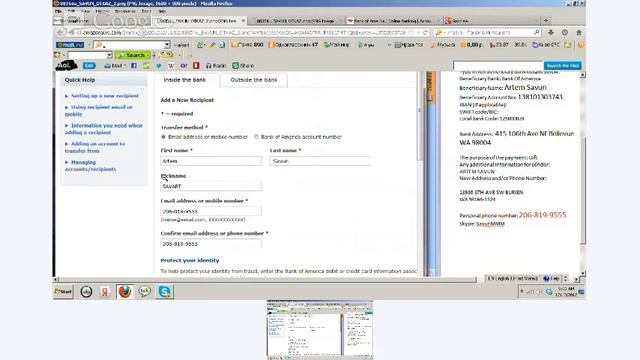Click the Firefox address bar
The height and width of the screenshot is (360, 640).
(245, 32)
